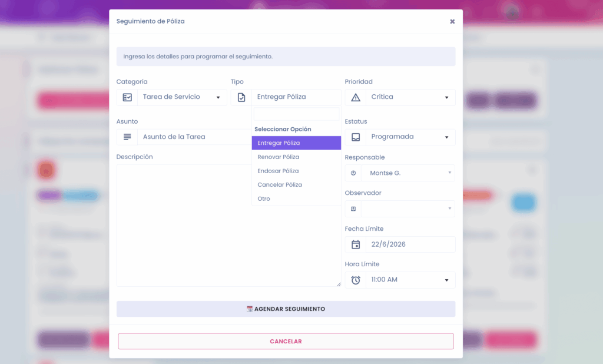Screen dimensions: 603x364
Task: Expand the Hora Límite 11:00 AM dropdown
Action: pyautogui.click(x=410, y=280)
